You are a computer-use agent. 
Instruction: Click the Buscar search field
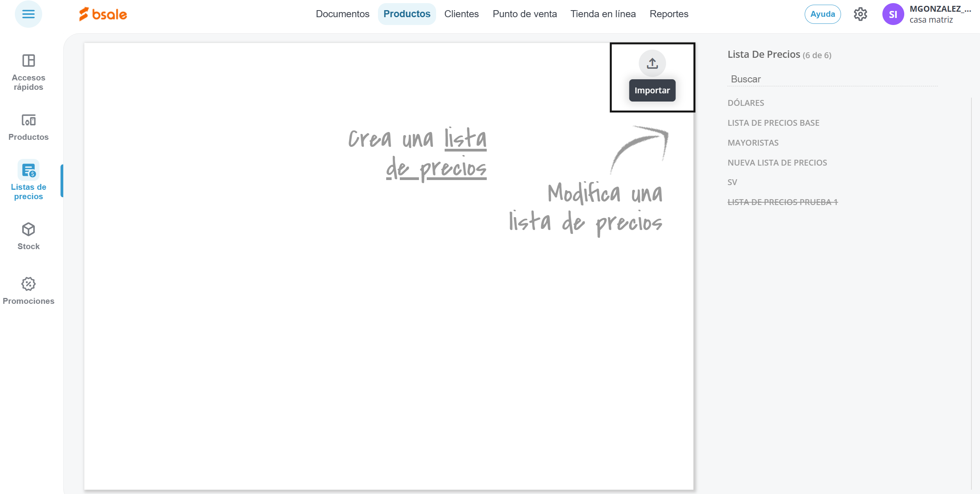point(832,79)
